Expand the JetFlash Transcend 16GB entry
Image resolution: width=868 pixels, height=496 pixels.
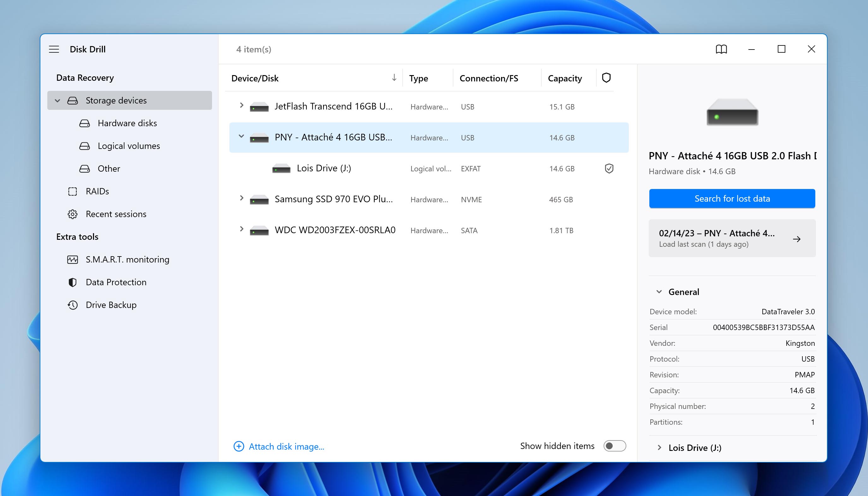[241, 106]
